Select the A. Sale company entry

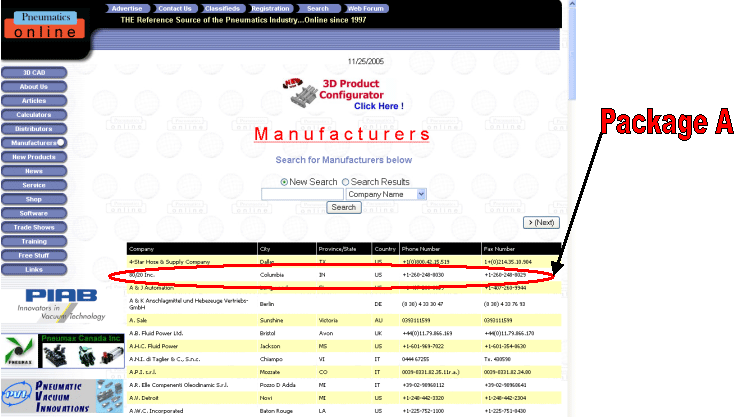click(x=138, y=320)
